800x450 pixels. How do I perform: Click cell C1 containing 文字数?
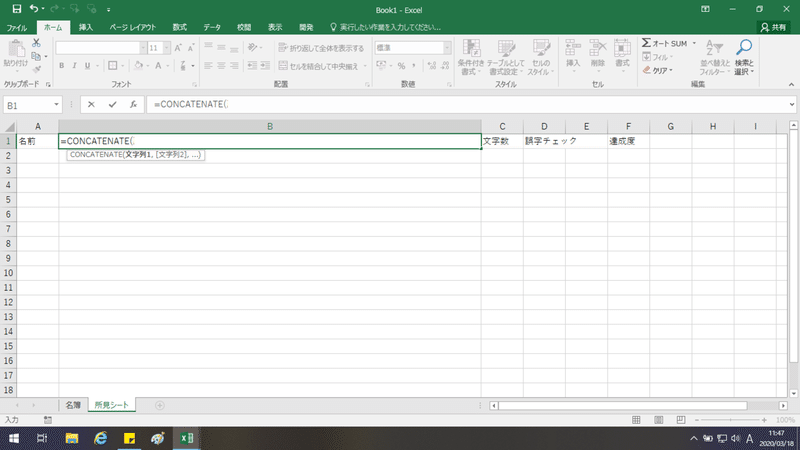[x=502, y=141]
